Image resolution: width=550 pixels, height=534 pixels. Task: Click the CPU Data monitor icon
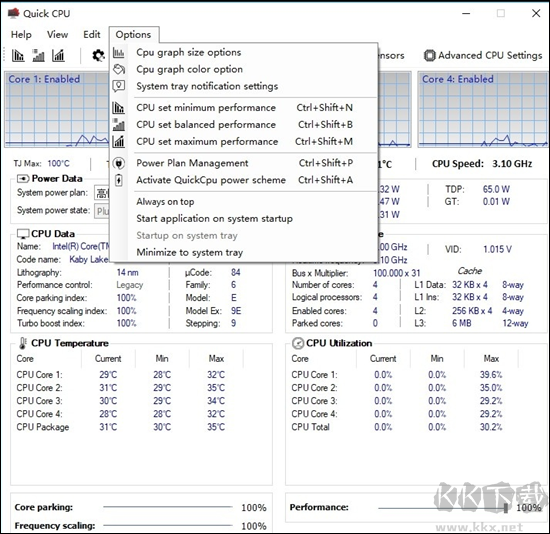23,234
